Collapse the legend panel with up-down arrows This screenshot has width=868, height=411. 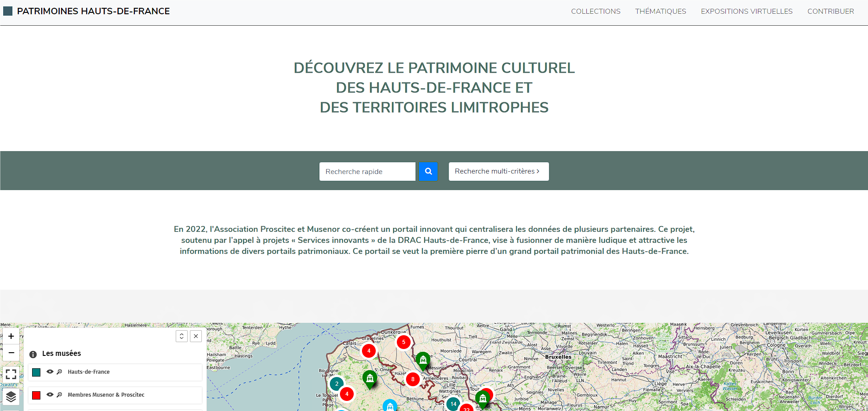(182, 336)
